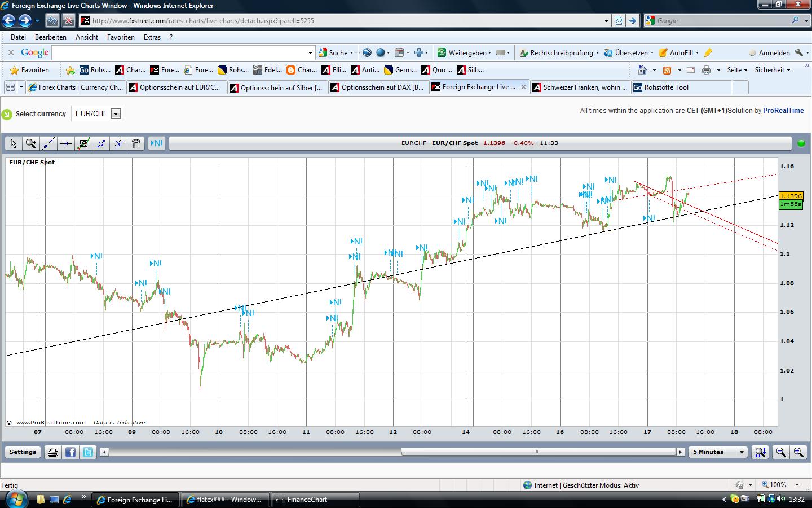Switch to Optionsschein auf Silber tab
812x508 pixels.
pyautogui.click(x=277, y=87)
